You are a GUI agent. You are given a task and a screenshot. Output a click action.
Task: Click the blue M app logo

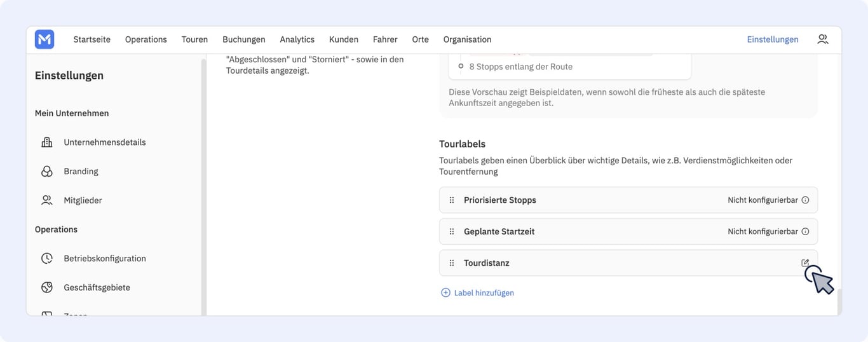(x=44, y=39)
